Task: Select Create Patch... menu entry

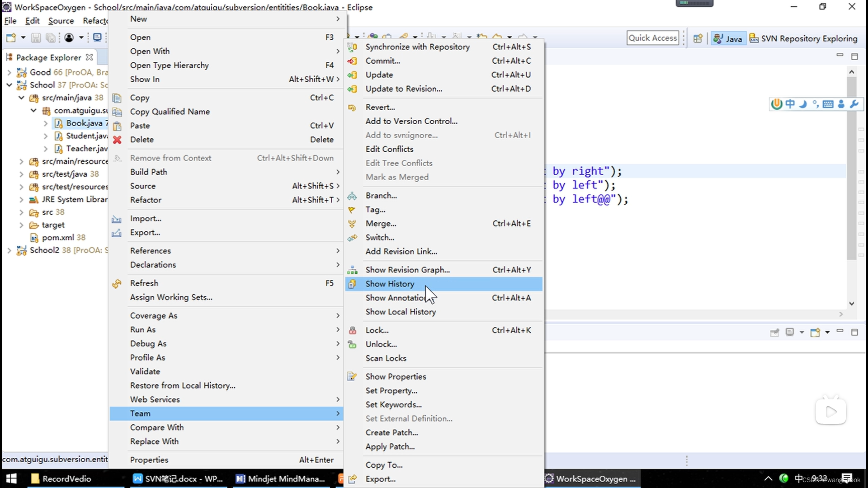Action: (x=444, y=432)
